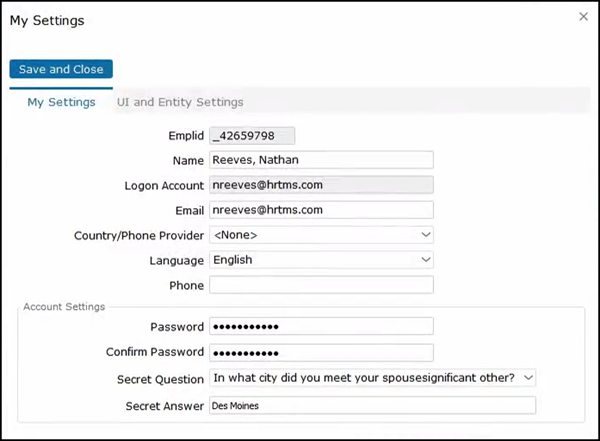Click the My Settings dialog title text
600x441 pixels.
click(47, 20)
